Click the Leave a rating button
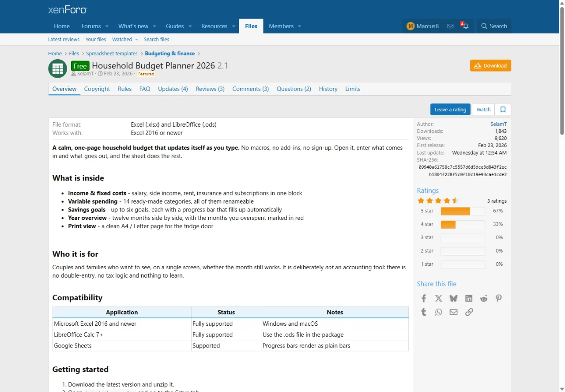 pyautogui.click(x=450, y=109)
